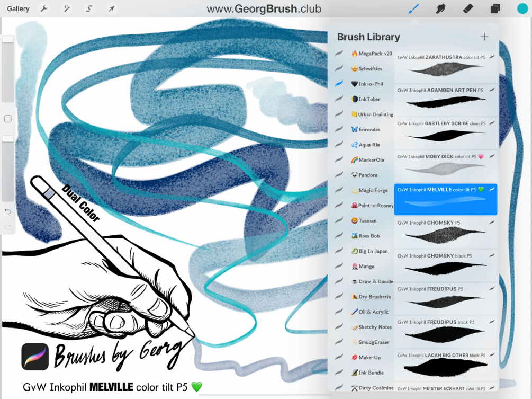This screenshot has width=532, height=399.
Task: Choose the CHOMSKY black P5 brush
Action: click(446, 265)
